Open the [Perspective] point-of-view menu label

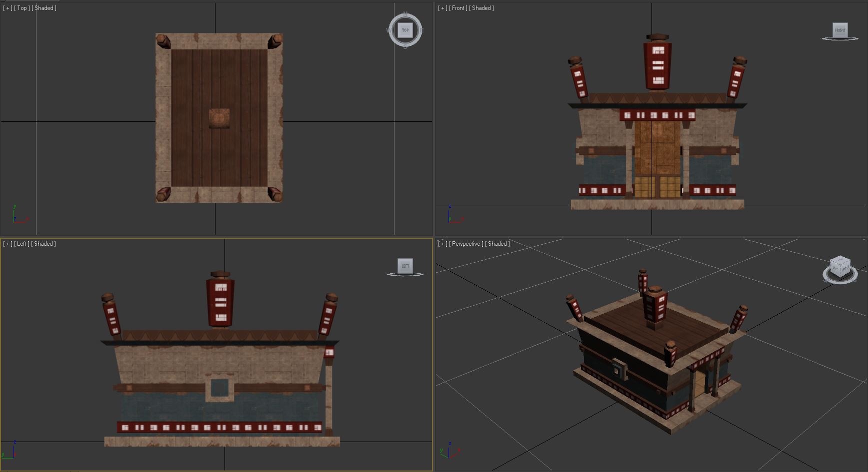coord(466,244)
